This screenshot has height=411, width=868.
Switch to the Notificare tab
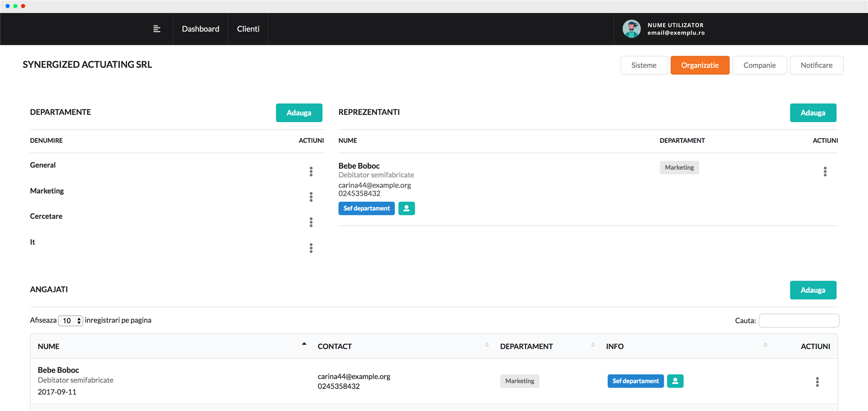[816, 65]
